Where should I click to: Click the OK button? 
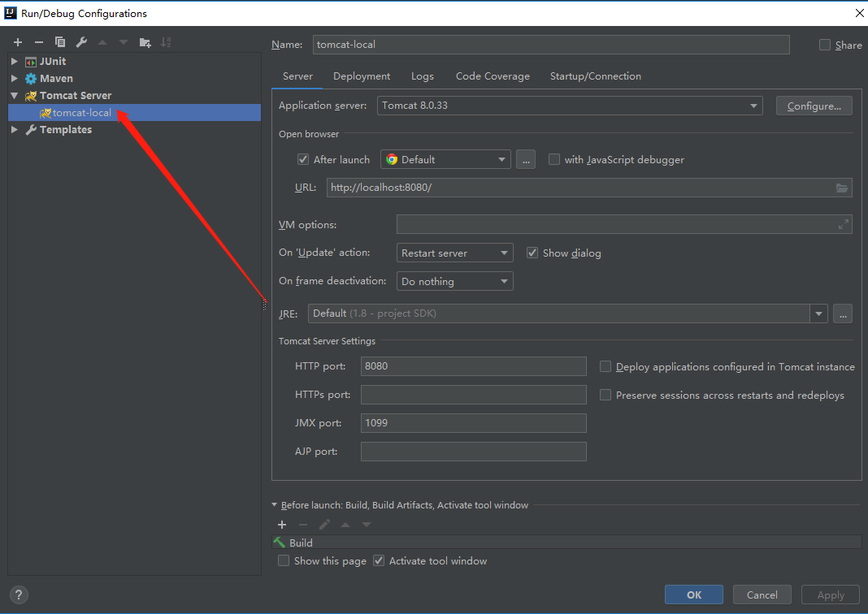pos(693,595)
